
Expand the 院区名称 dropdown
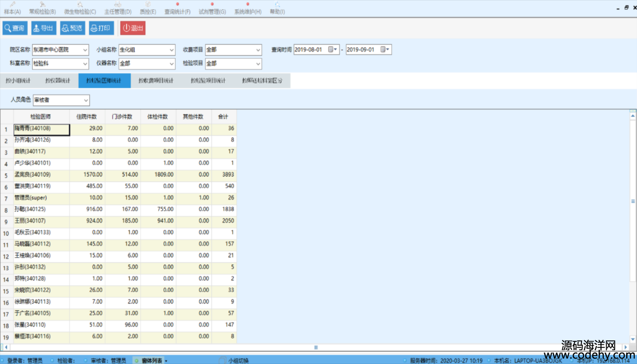pos(85,50)
